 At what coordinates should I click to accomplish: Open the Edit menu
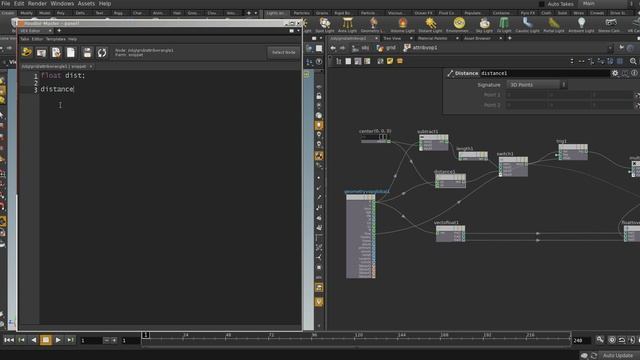[x=19, y=4]
